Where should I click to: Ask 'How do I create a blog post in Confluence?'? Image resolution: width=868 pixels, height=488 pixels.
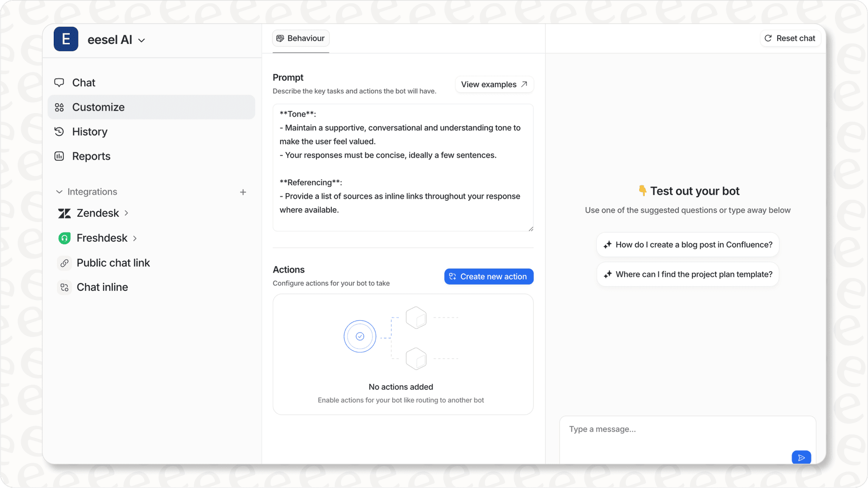coord(688,245)
